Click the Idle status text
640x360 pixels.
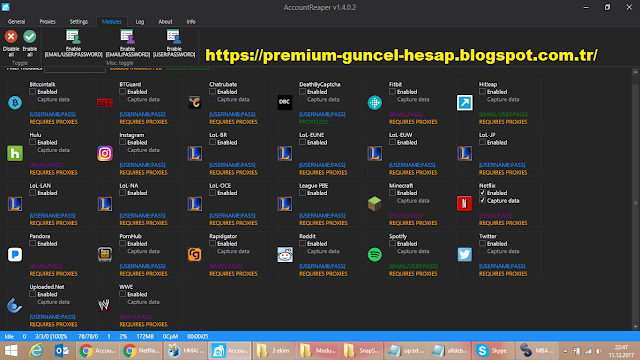pos(9,337)
